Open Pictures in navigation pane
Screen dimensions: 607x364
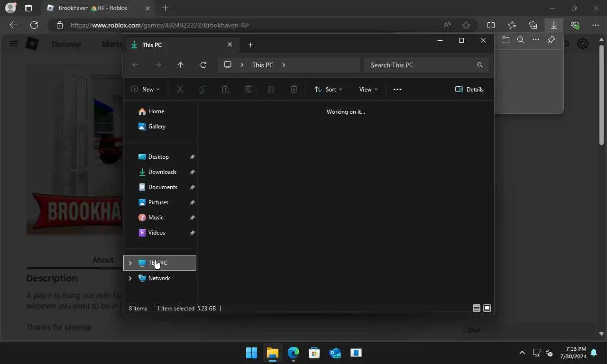tap(160, 202)
